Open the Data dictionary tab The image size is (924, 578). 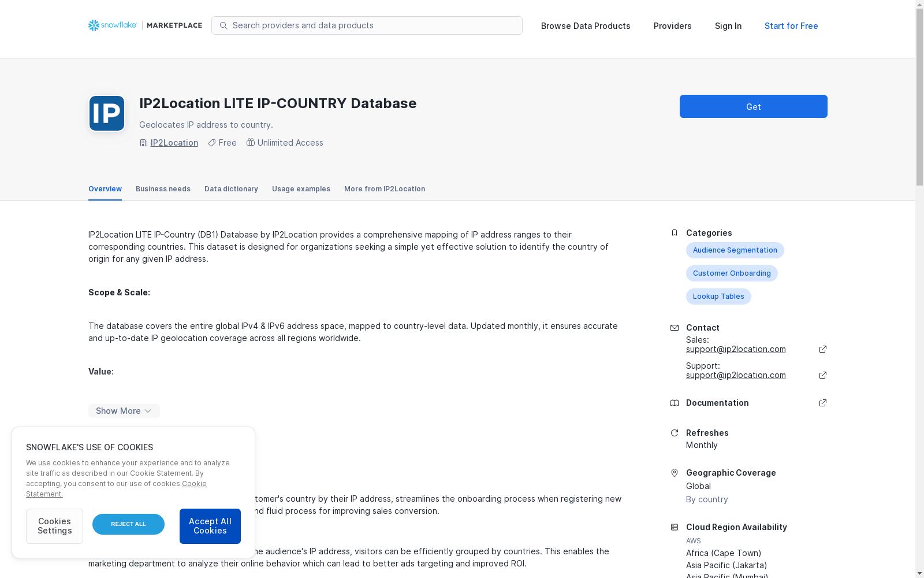tap(231, 189)
